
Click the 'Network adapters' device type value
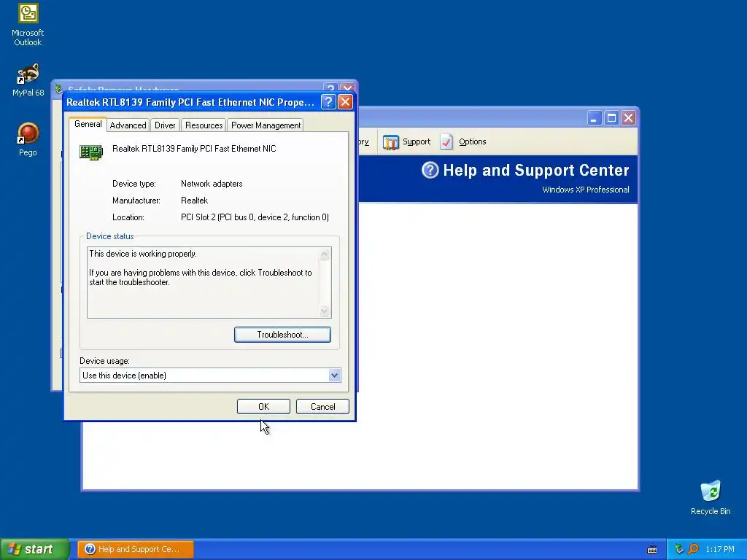click(x=212, y=184)
